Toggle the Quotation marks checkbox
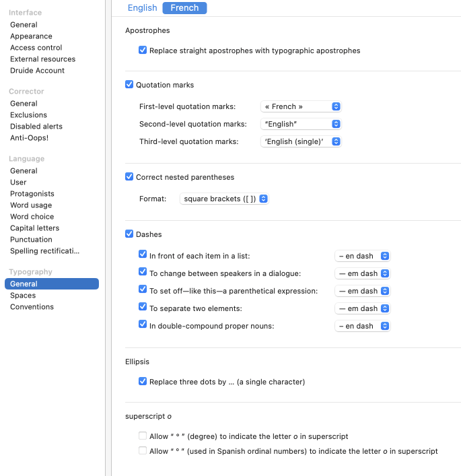The height and width of the screenshot is (476, 461). 129,85
